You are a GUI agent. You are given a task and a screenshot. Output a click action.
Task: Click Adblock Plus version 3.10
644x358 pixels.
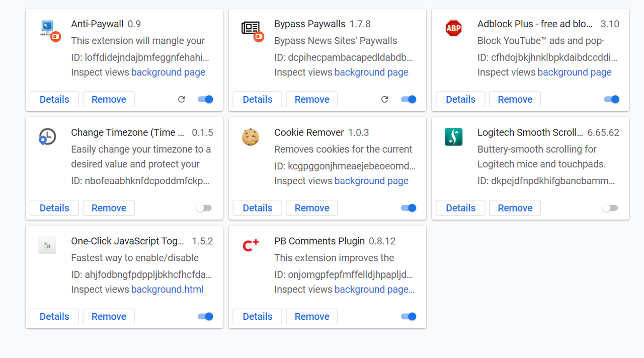pyautogui.click(x=610, y=24)
